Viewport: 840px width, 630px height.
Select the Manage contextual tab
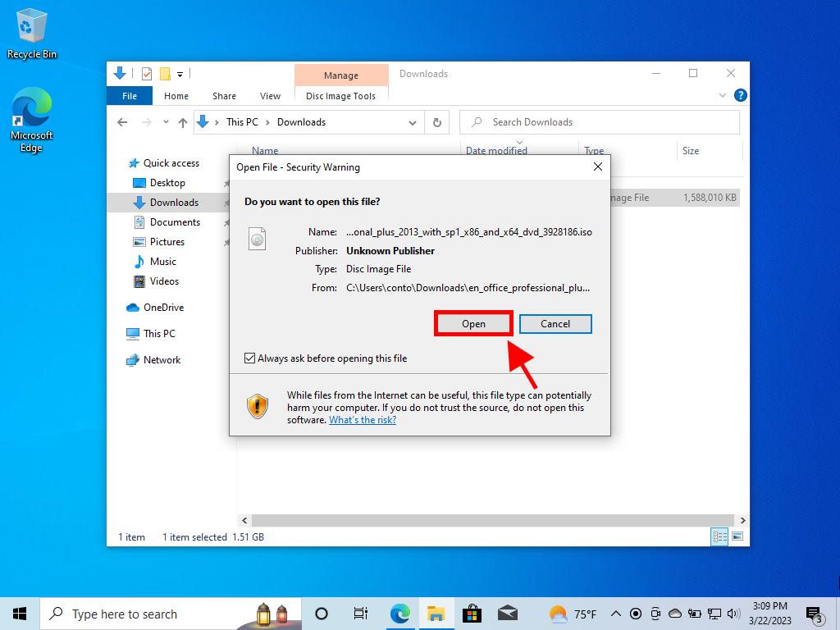341,75
